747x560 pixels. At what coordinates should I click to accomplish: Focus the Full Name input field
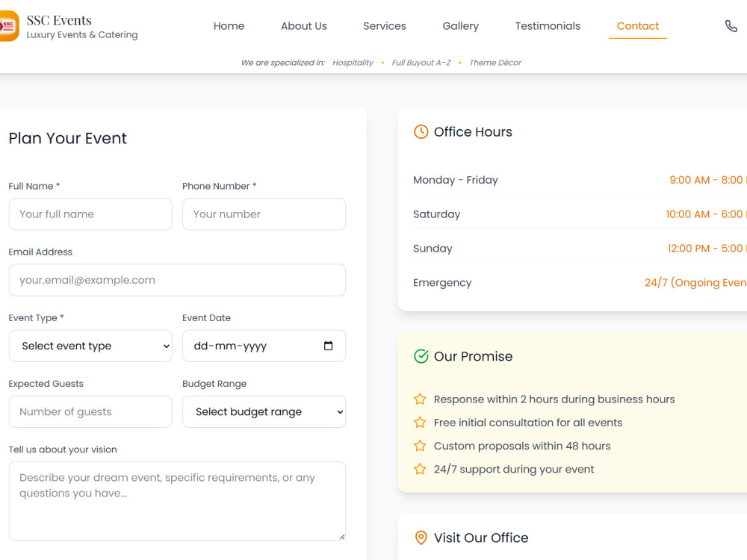[x=90, y=214]
